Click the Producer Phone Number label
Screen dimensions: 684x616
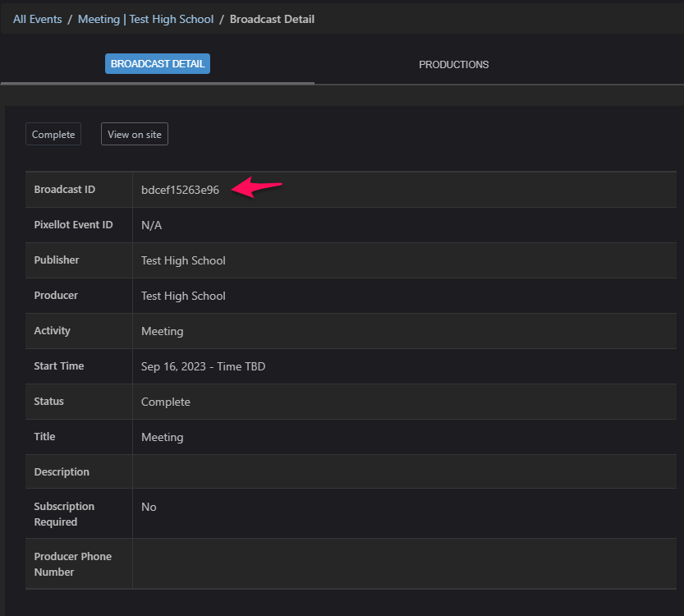click(73, 564)
